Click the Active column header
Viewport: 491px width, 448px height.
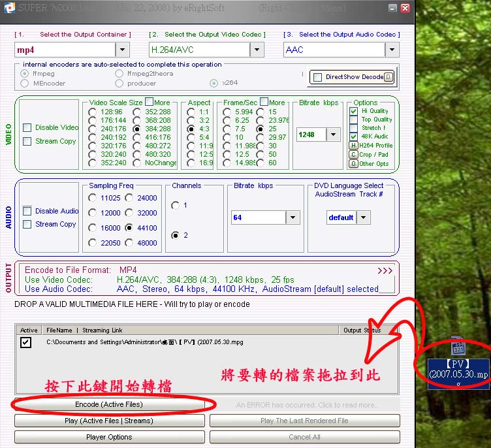pyautogui.click(x=29, y=330)
